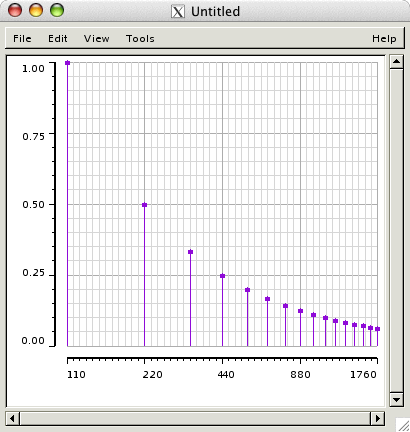Select the data point at 440 with value 0.25
Screen dimensions: 410x432
tap(222, 276)
